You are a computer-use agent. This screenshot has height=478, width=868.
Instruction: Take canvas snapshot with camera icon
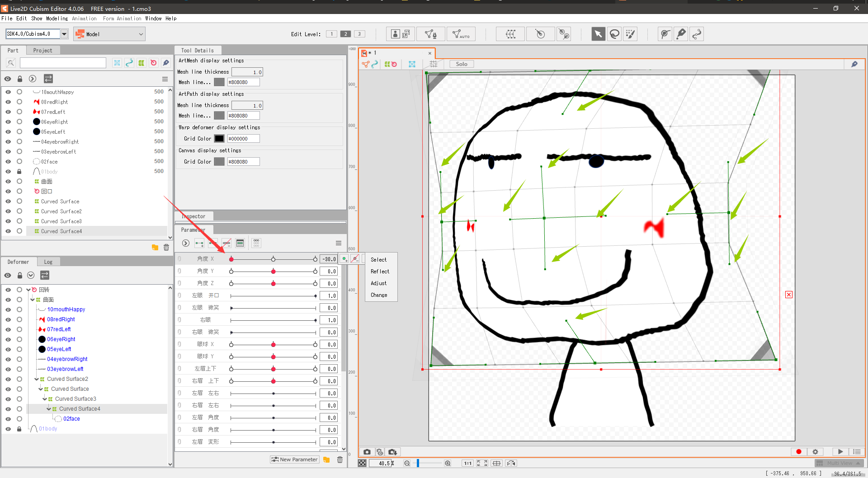click(x=367, y=452)
